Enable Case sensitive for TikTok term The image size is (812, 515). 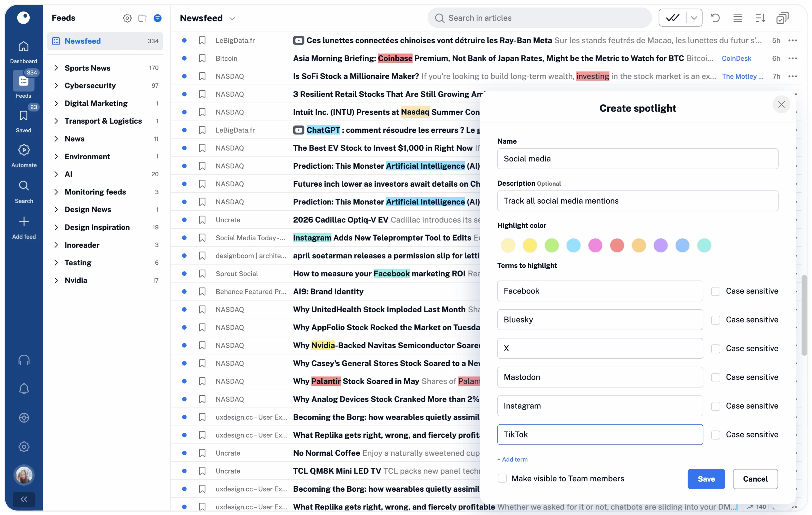point(716,435)
